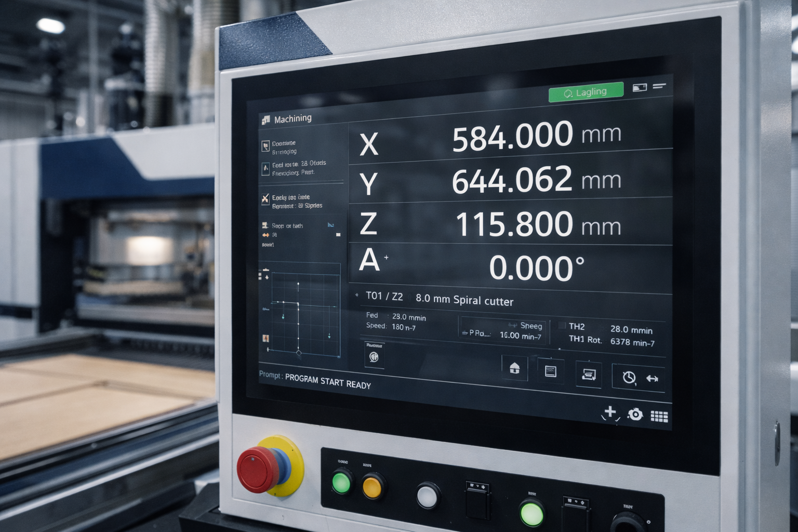Expand the T01 / Z2 tool row
The height and width of the screenshot is (532, 798).
(384, 296)
